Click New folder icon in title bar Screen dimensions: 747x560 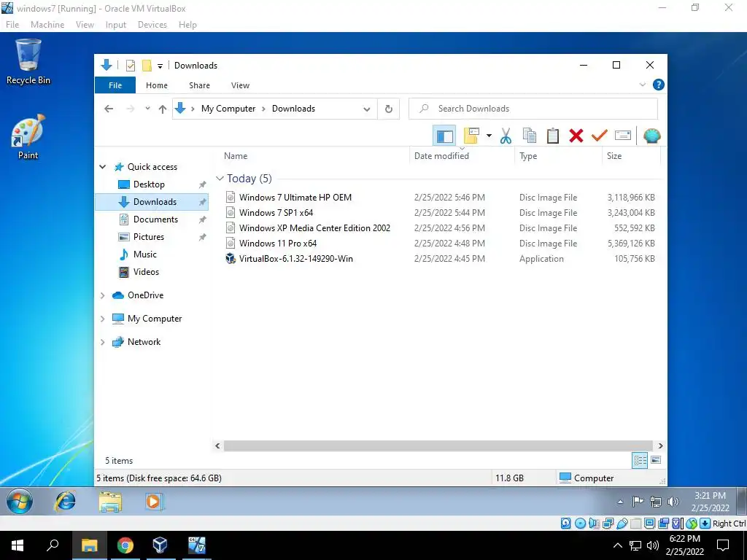tap(147, 66)
